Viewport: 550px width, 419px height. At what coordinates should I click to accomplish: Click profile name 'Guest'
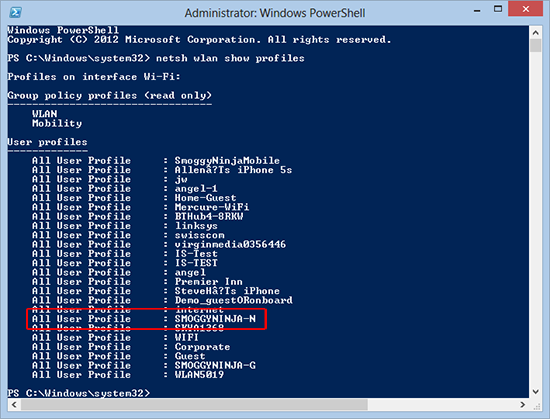click(x=190, y=356)
